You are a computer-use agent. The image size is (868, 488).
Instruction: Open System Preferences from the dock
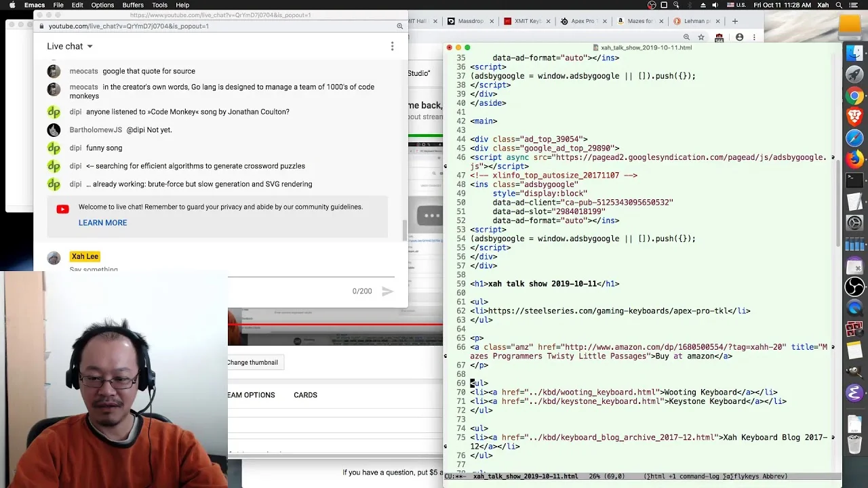854,223
